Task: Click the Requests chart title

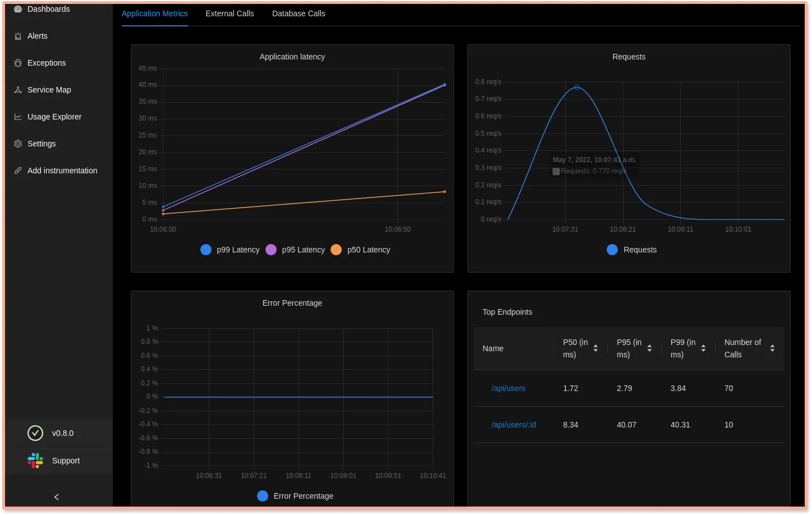Action: tap(629, 57)
